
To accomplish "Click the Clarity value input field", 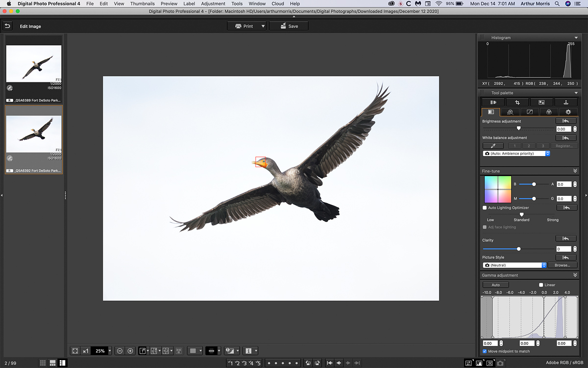I will tap(563, 249).
